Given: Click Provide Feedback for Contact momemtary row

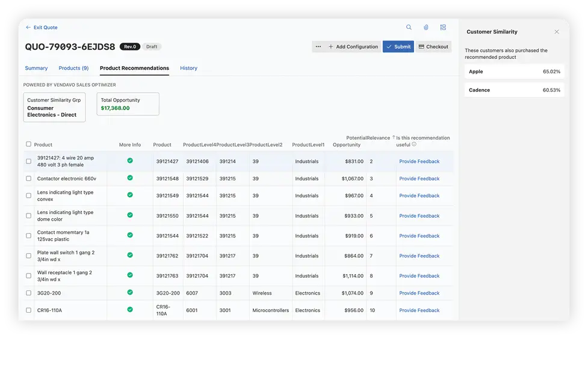Looking at the screenshot, I should (419, 236).
